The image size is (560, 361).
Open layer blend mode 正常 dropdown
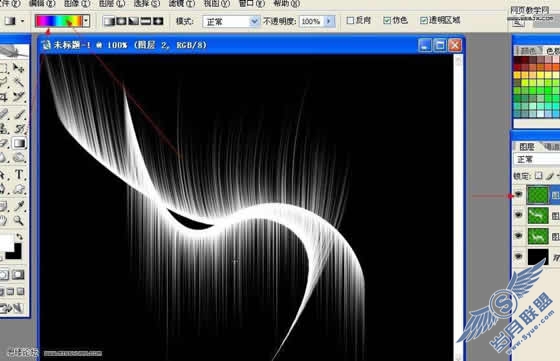pyautogui.click(x=537, y=159)
